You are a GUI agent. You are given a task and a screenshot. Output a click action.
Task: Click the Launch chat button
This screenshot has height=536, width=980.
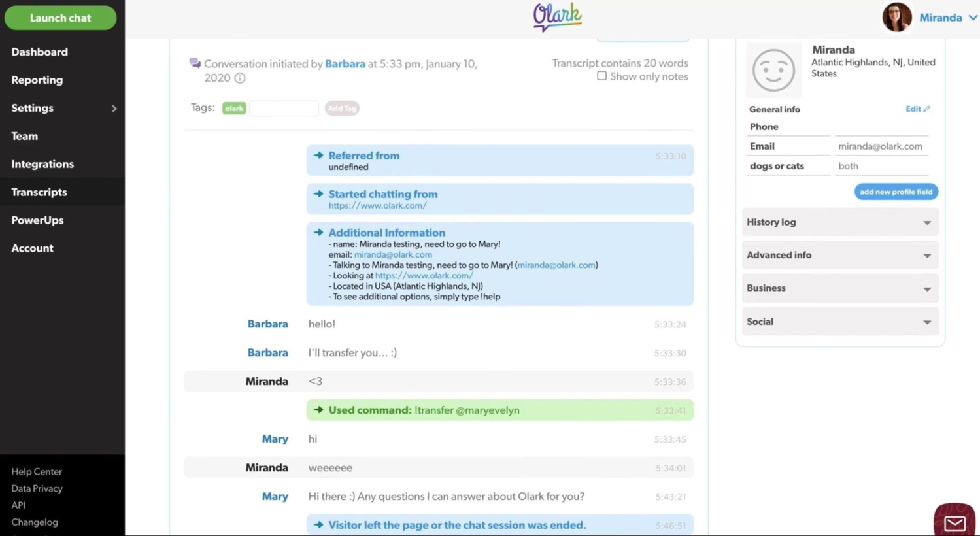60,18
